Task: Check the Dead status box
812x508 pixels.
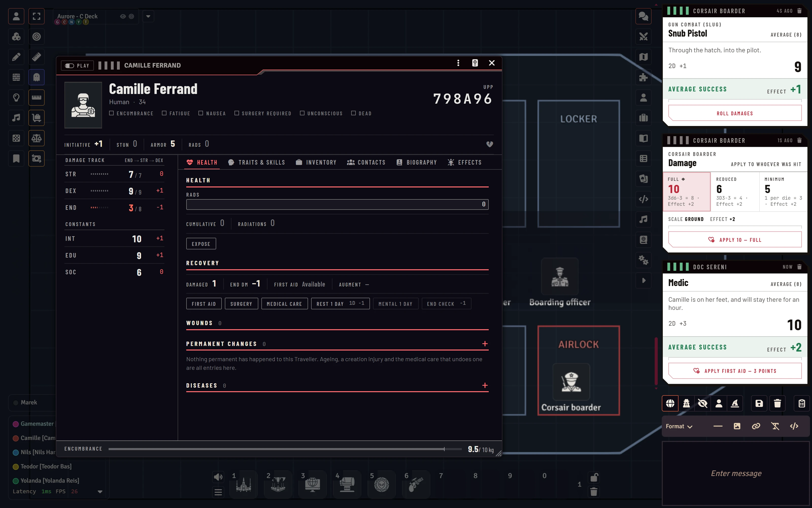Action: coord(353,113)
